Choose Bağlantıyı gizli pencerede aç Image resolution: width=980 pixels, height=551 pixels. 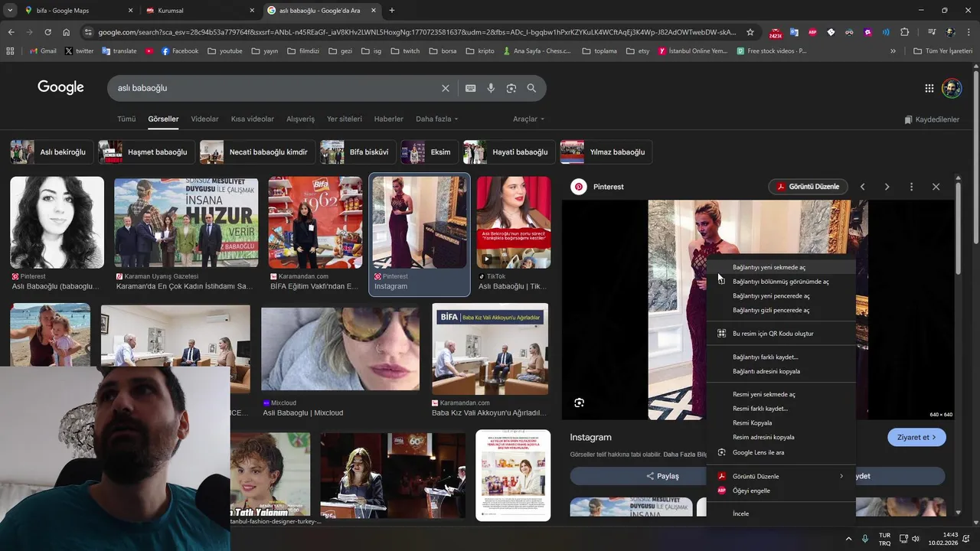pos(781,311)
